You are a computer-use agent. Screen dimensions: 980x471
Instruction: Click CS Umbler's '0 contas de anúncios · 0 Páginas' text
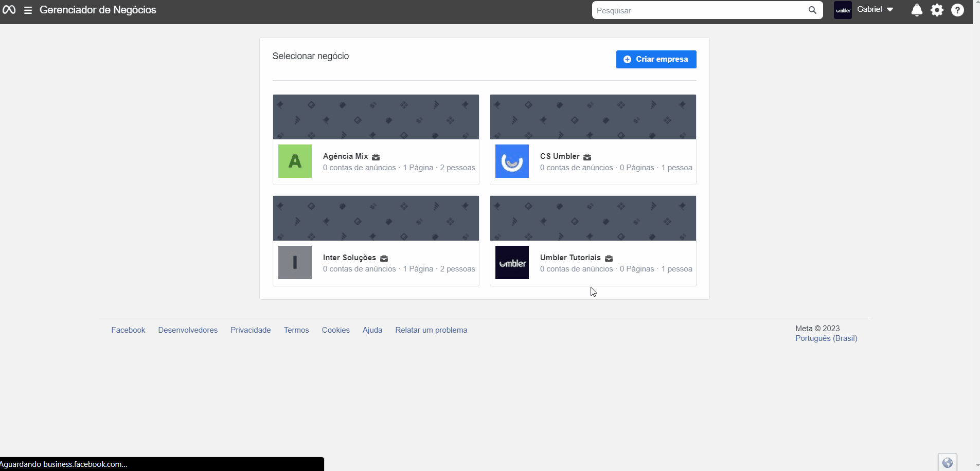tap(597, 168)
